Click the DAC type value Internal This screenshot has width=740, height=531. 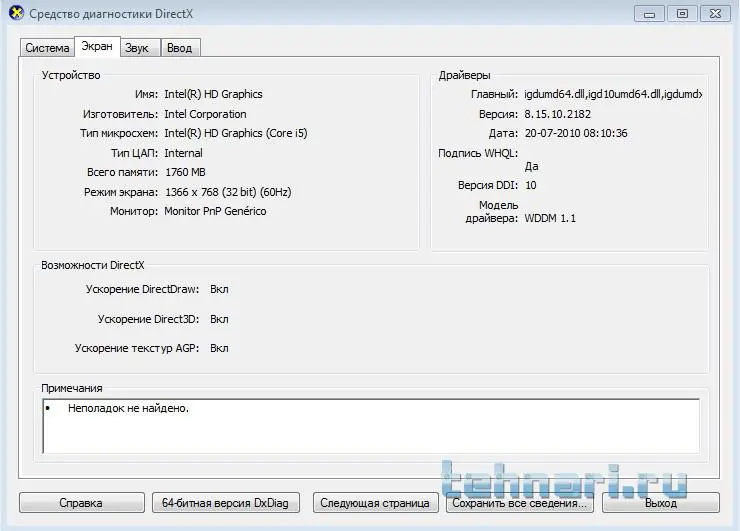[x=184, y=153]
